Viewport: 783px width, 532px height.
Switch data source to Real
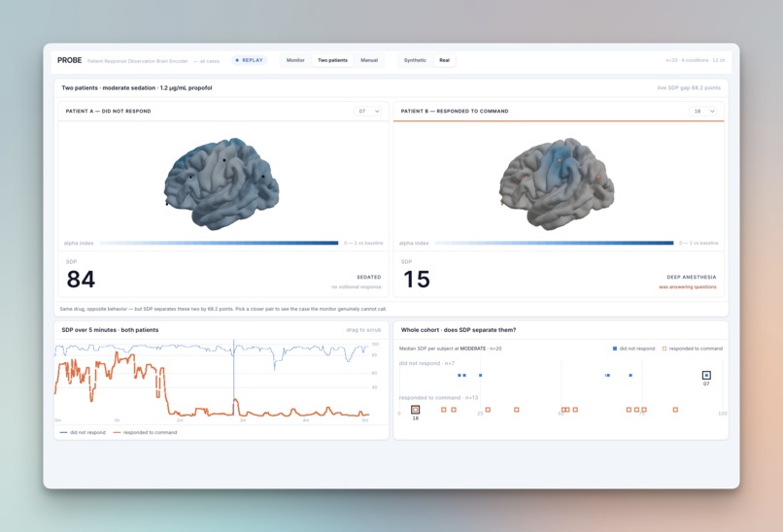[x=444, y=60]
